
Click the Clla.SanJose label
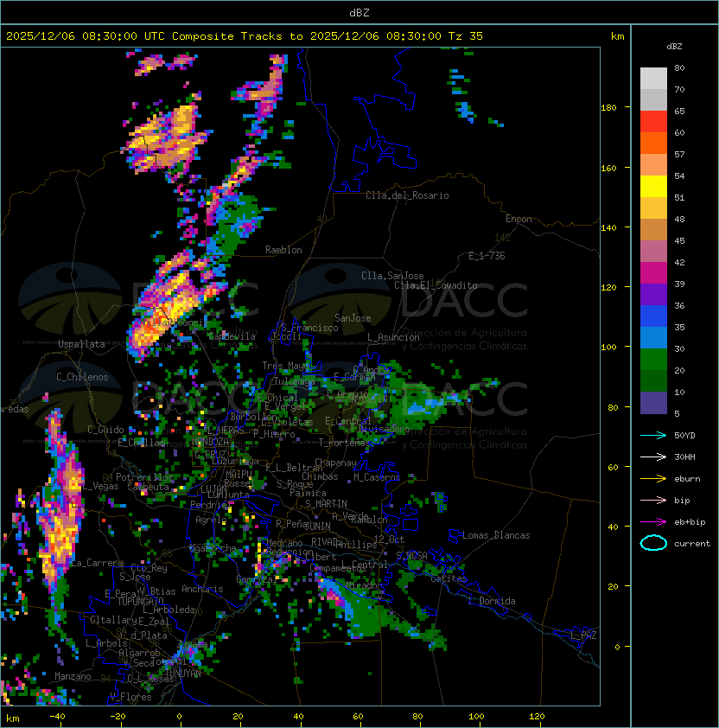click(x=392, y=276)
